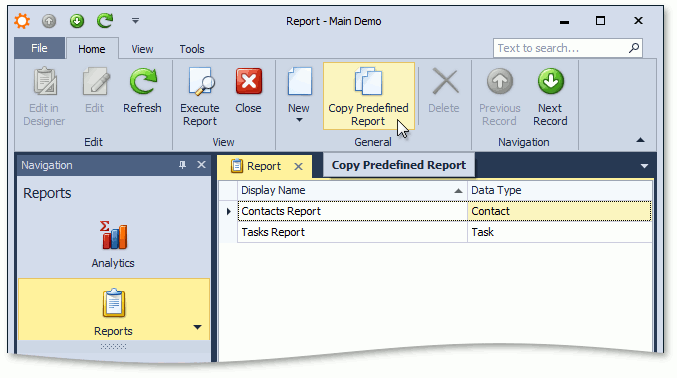This screenshot has height=378, width=677.
Task: Expand the Reports navigation group arrow
Action: coord(197,327)
